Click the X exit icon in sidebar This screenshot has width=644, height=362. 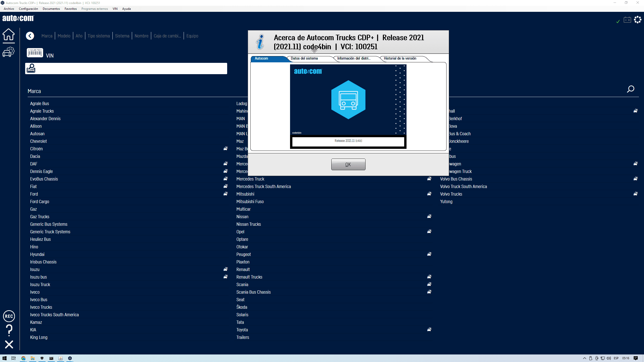(9, 344)
